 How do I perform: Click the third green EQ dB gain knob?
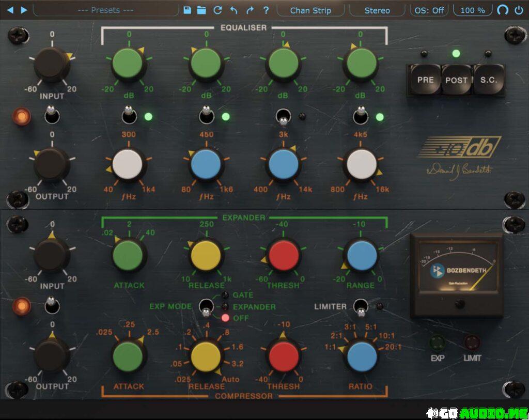(x=284, y=64)
